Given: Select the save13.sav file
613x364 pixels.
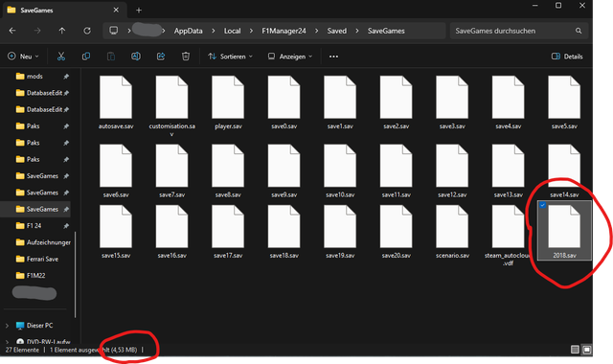Looking at the screenshot, I should pyautogui.click(x=509, y=171).
